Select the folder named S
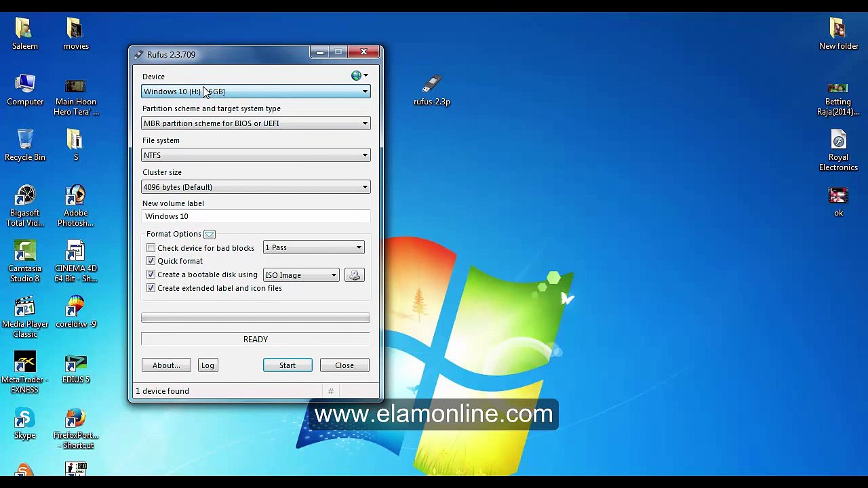The height and width of the screenshot is (488, 868). (75, 145)
